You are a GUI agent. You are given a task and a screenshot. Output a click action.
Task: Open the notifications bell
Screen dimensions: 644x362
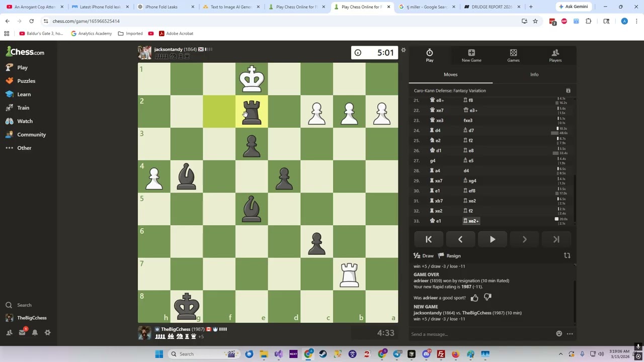point(35,332)
